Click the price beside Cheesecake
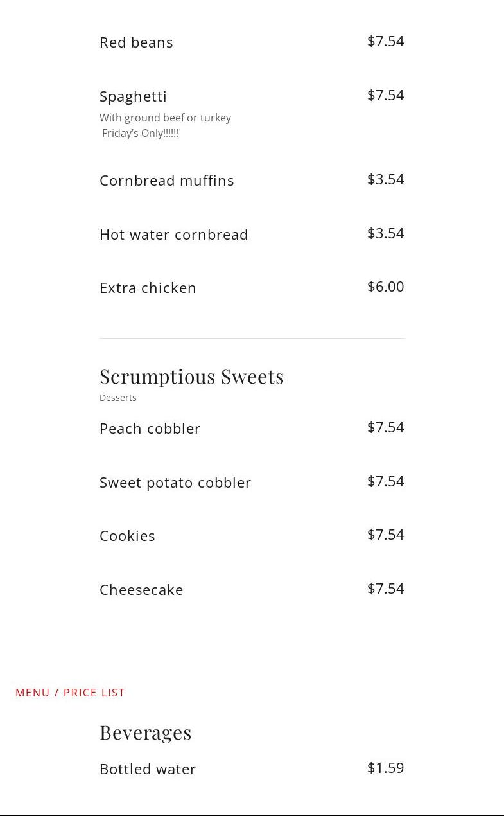The height and width of the screenshot is (816, 504). [x=385, y=589]
